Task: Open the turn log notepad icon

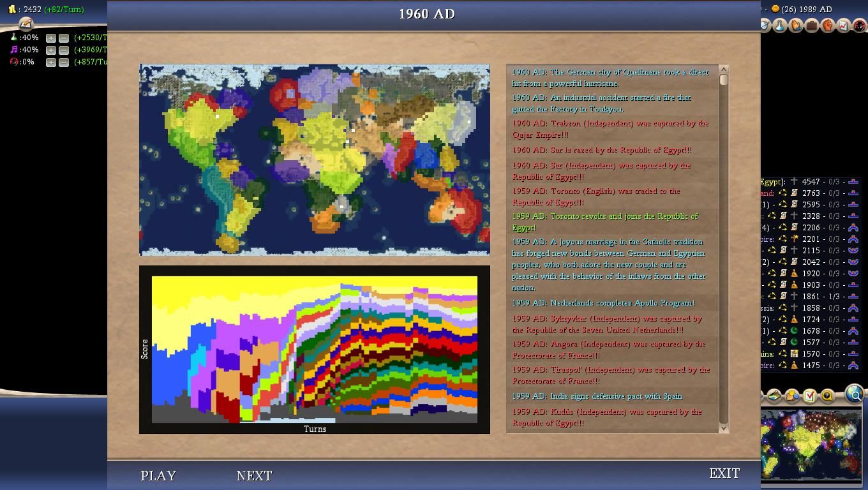Action: [26, 24]
